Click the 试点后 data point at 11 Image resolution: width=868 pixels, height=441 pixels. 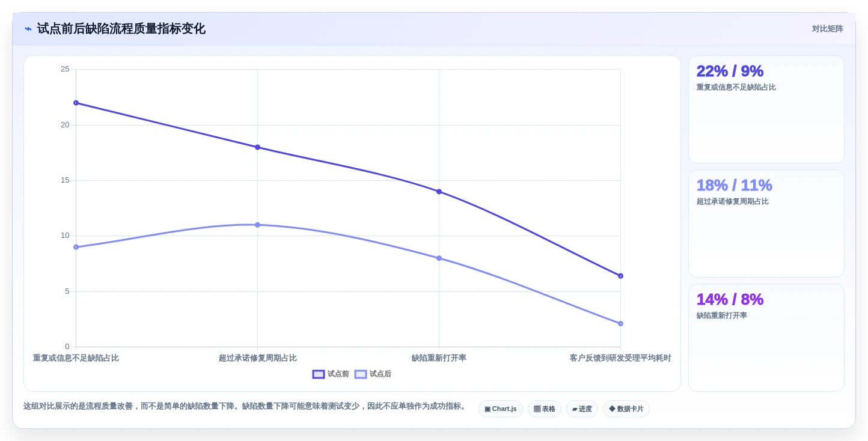tap(257, 225)
